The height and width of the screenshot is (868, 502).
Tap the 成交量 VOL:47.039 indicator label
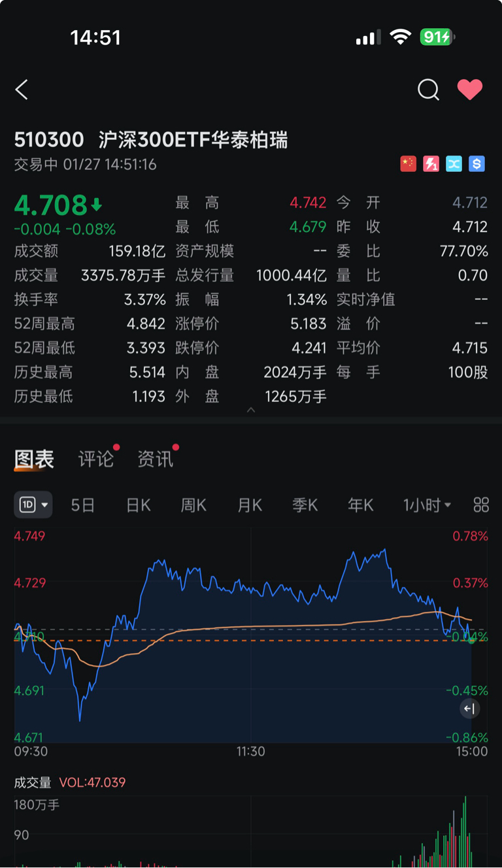(x=70, y=782)
